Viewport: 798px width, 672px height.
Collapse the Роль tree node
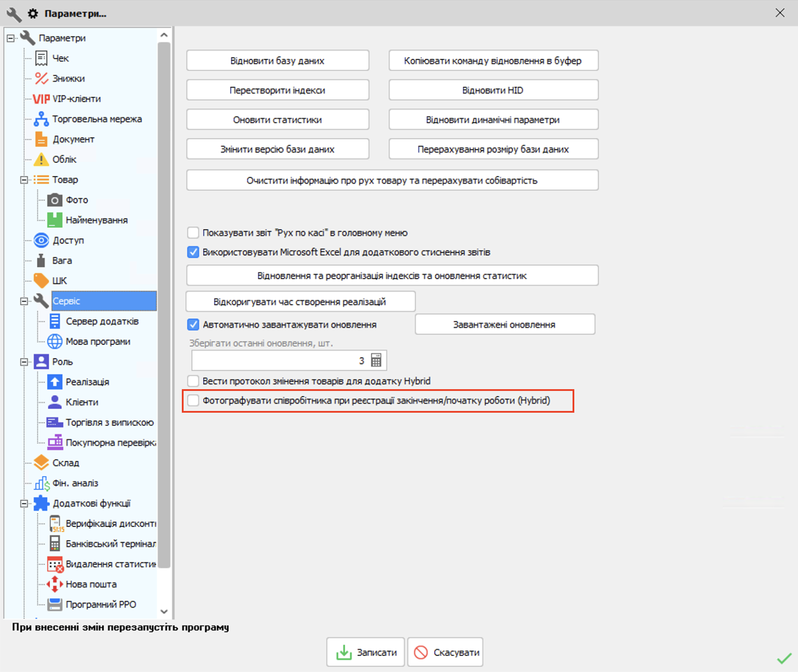[24, 362]
